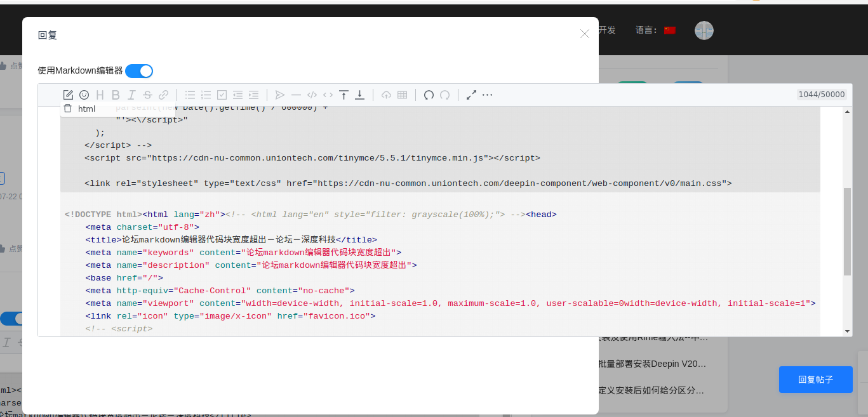The width and height of the screenshot is (868, 417).
Task: Close the 回复 dialog
Action: click(x=585, y=34)
